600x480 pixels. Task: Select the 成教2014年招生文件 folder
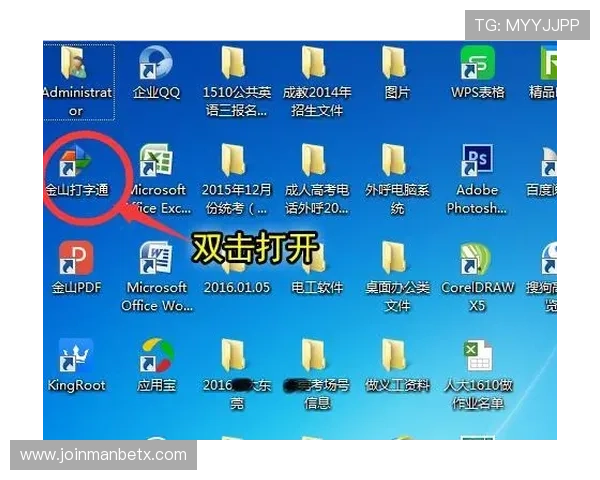tap(314, 63)
